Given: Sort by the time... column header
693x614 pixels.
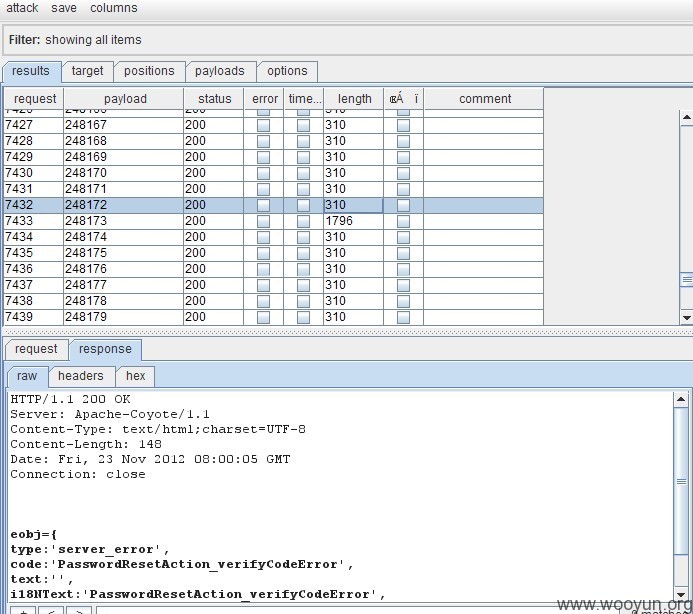Looking at the screenshot, I should click(x=304, y=99).
